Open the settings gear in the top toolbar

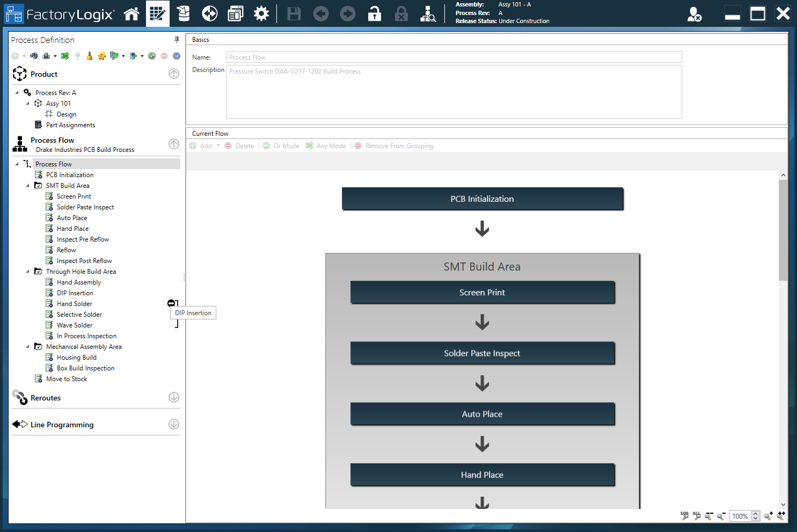click(x=261, y=13)
